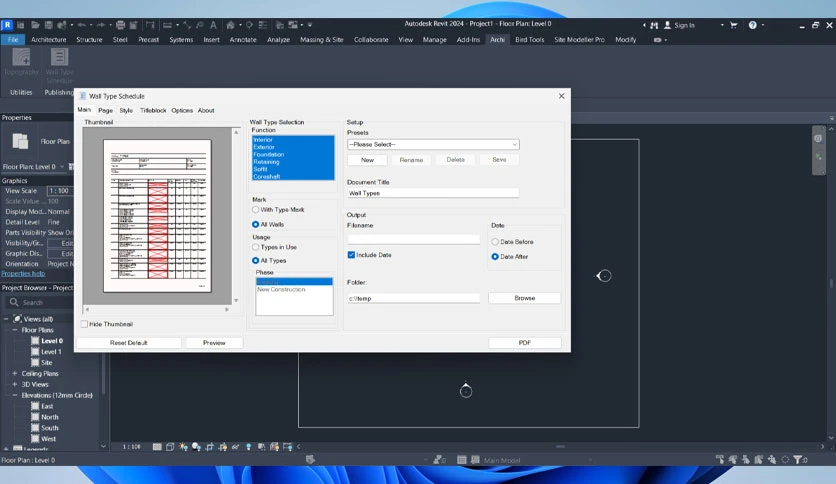Click the Wall Type Schedule ribbon icon

click(x=59, y=58)
